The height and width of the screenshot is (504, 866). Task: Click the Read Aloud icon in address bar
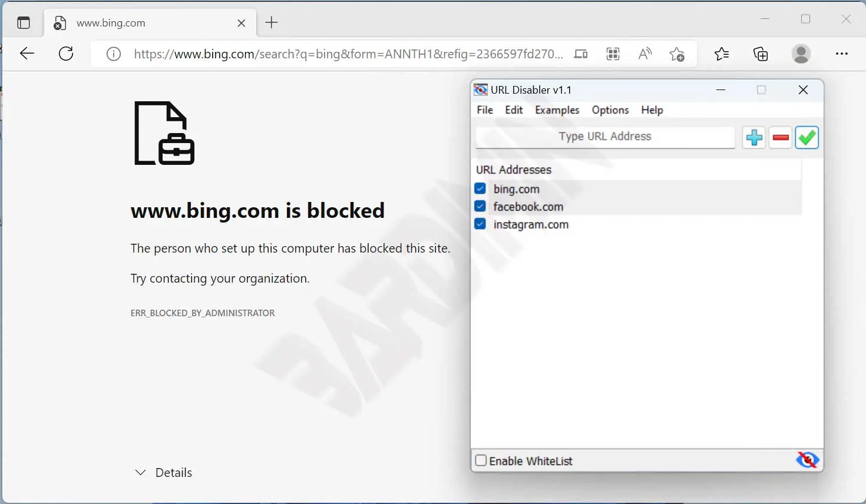click(645, 54)
